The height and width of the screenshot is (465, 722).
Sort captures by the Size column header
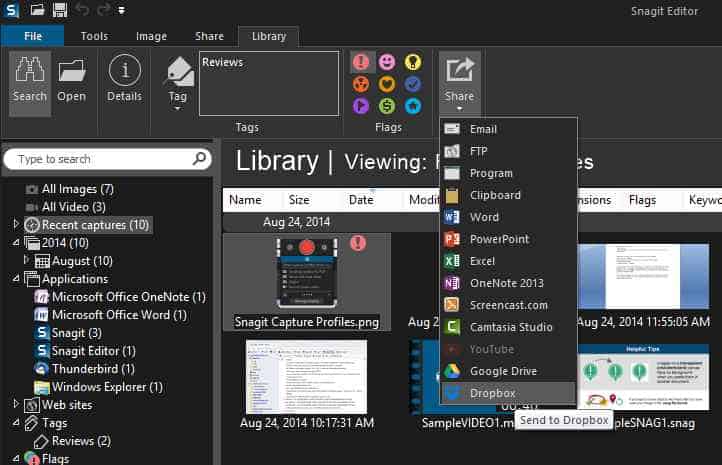pyautogui.click(x=299, y=200)
